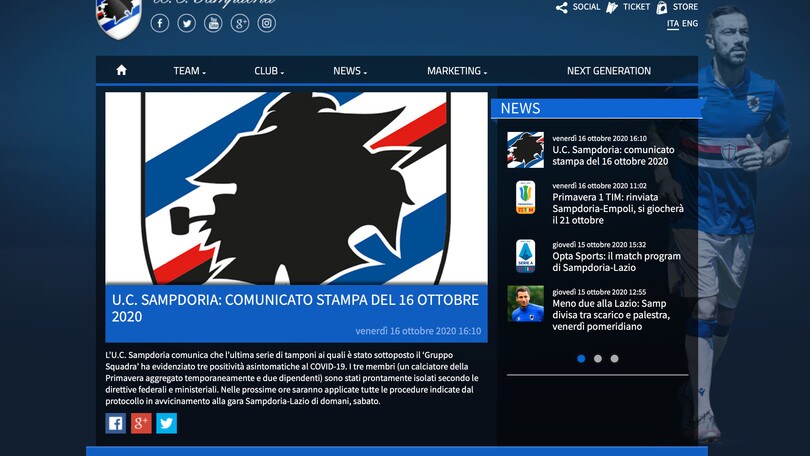Share the article on Facebook

click(116, 423)
